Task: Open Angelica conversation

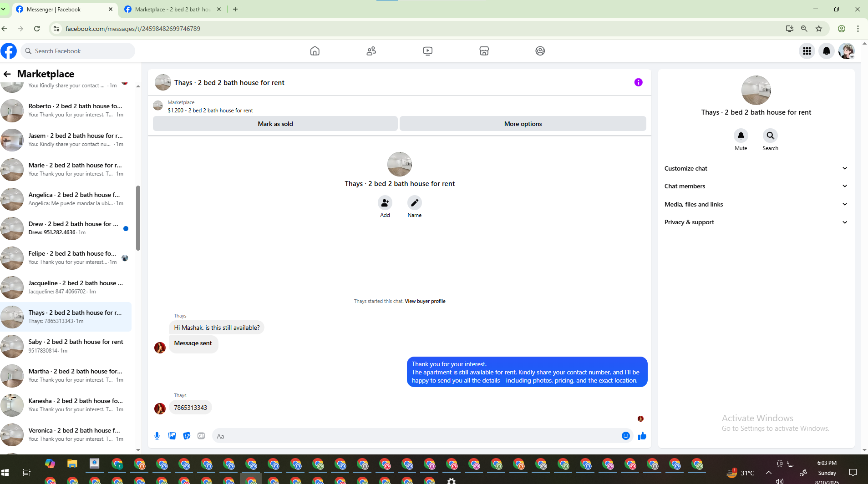Action: 66,199
